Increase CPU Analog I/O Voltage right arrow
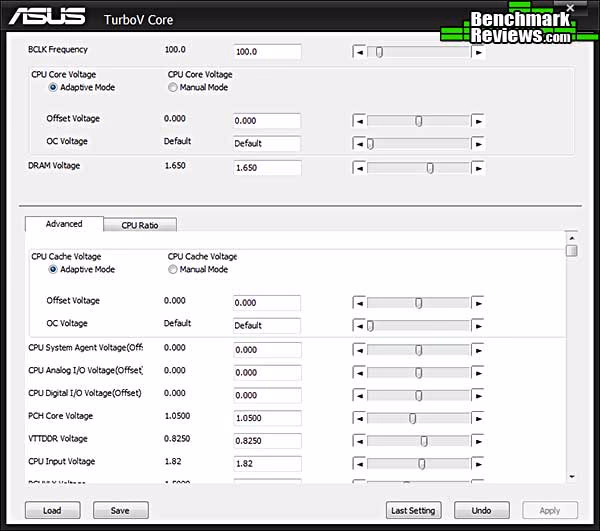Screen dimensions: 600x531 click(478, 373)
